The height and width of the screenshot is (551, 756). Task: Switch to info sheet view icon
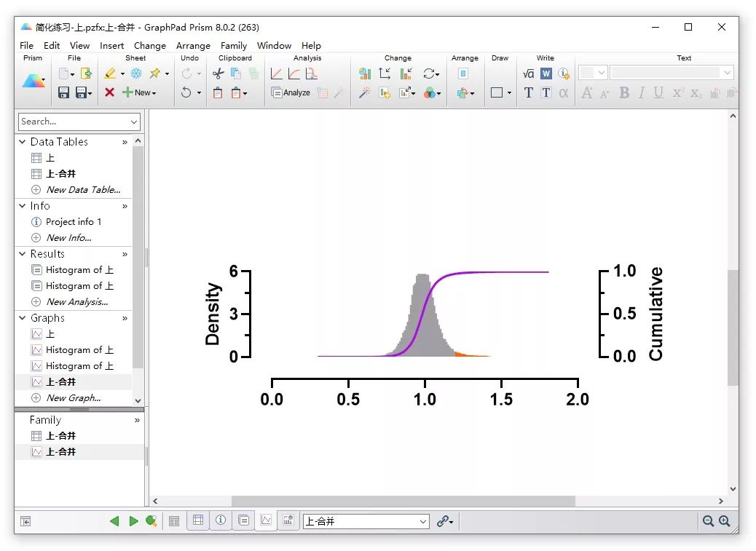click(221, 520)
